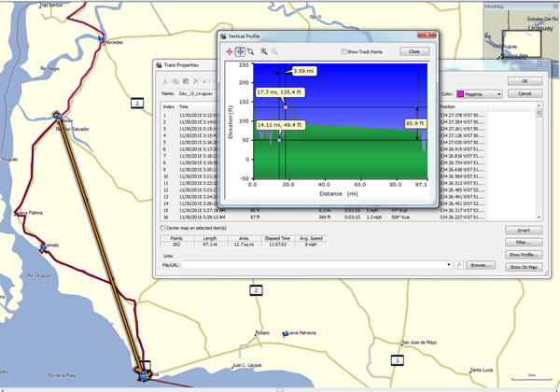The width and height of the screenshot is (560, 392).
Task: Click the Length value 97.1 mi
Action: [x=210, y=245]
